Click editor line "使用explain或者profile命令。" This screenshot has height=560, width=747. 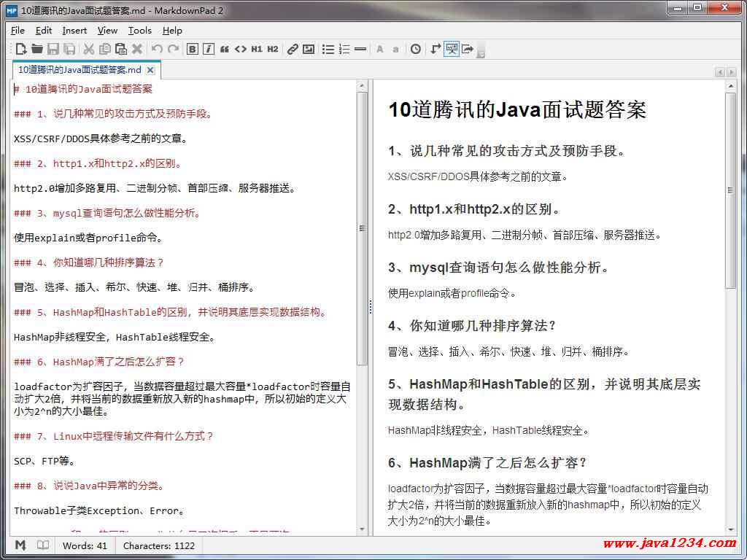coord(88,238)
